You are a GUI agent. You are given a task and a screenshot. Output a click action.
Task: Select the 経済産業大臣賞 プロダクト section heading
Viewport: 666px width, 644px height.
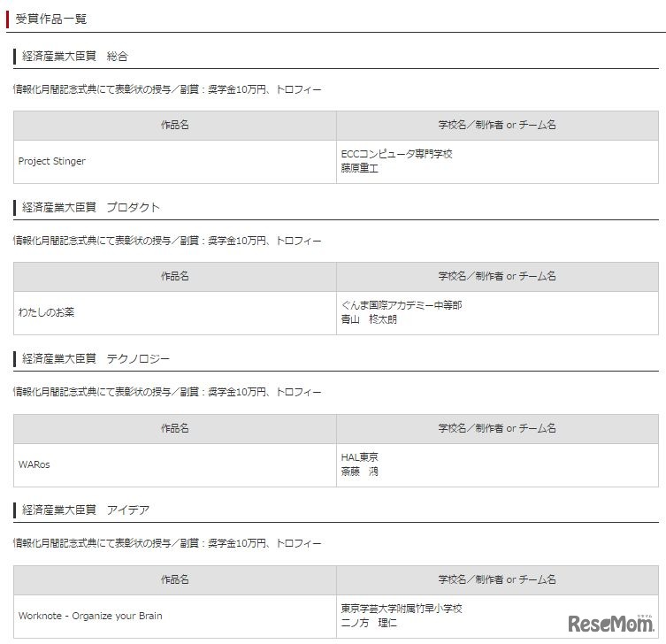[91, 207]
